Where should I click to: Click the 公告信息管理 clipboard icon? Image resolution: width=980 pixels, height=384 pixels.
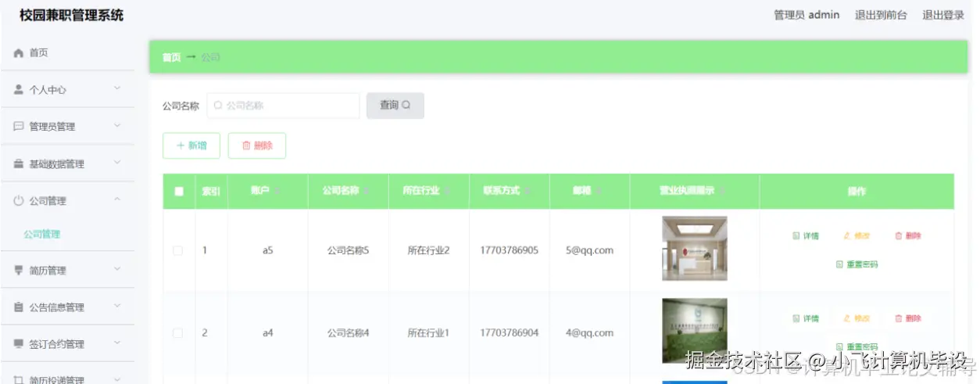pos(19,307)
